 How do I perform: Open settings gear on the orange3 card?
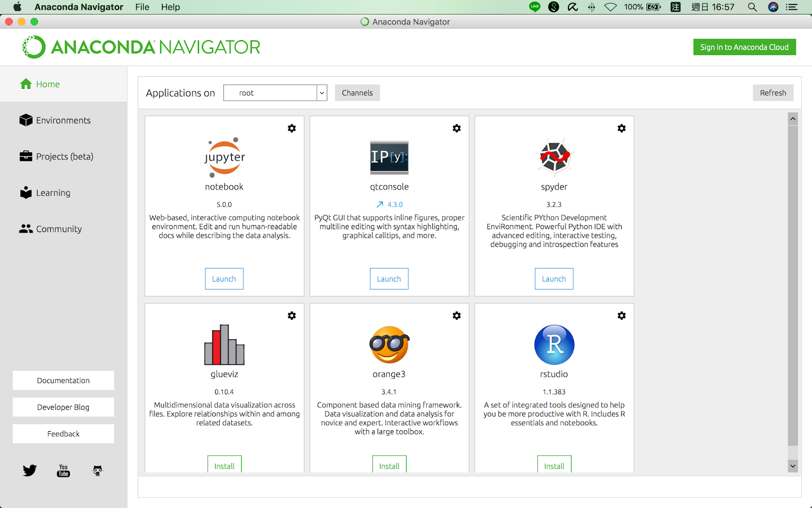(x=457, y=316)
